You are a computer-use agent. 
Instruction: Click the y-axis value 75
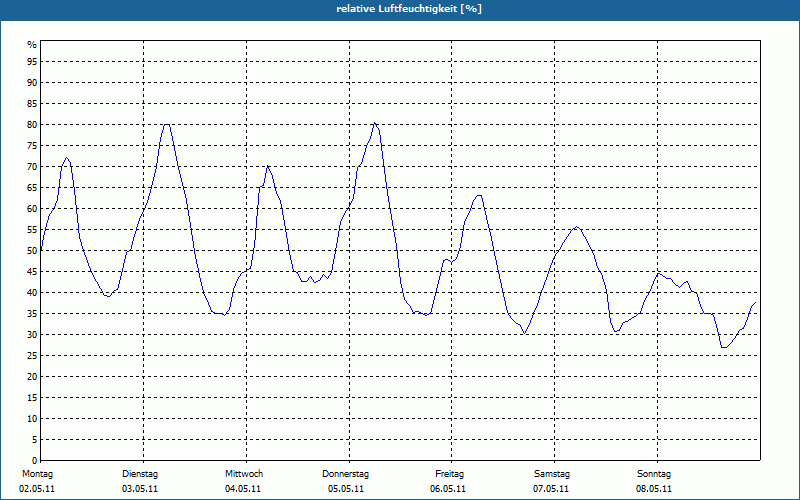click(x=32, y=145)
